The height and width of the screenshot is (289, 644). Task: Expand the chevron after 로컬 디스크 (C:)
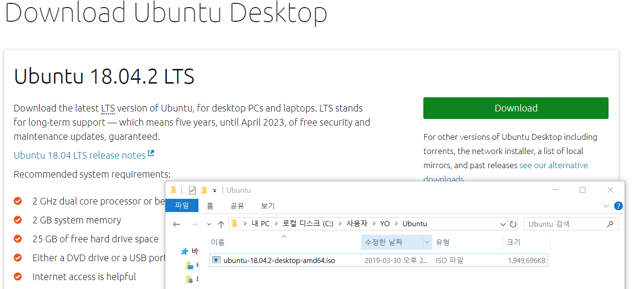[x=340, y=224]
